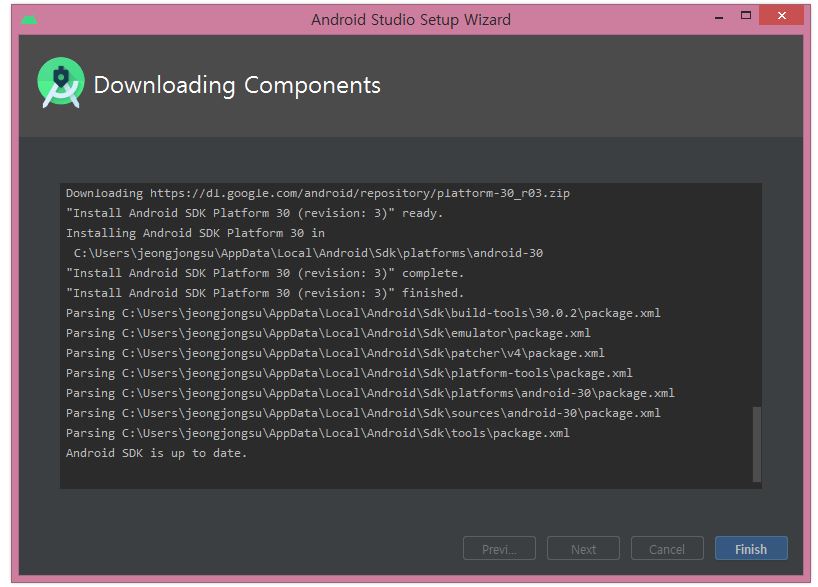
Task: Close the Setup Wizard window
Action: tap(781, 15)
